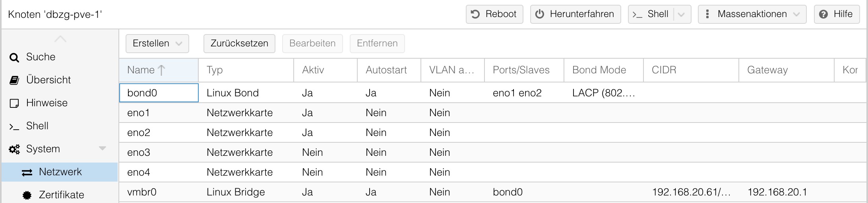868x203 pixels.
Task: Click the Zertifikate badge icon
Action: pos(27,195)
